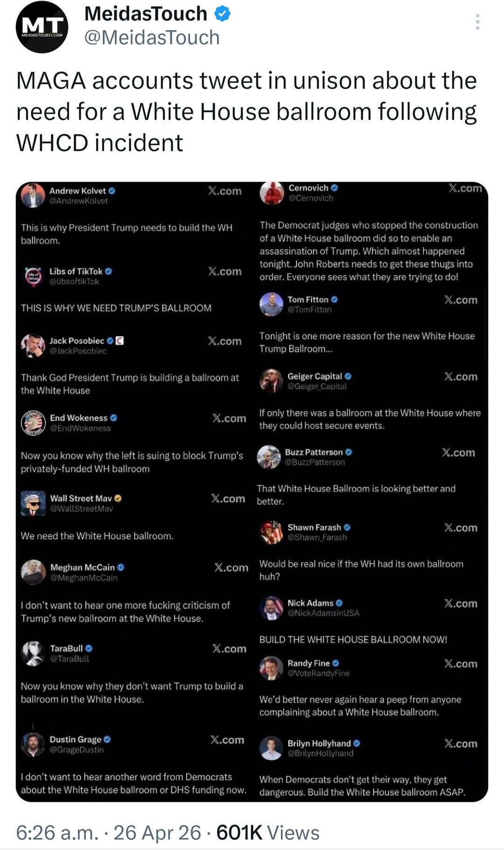Image resolution: width=504 pixels, height=850 pixels.
Task: Click Jack Posobiec's profile picture
Action: (x=33, y=345)
